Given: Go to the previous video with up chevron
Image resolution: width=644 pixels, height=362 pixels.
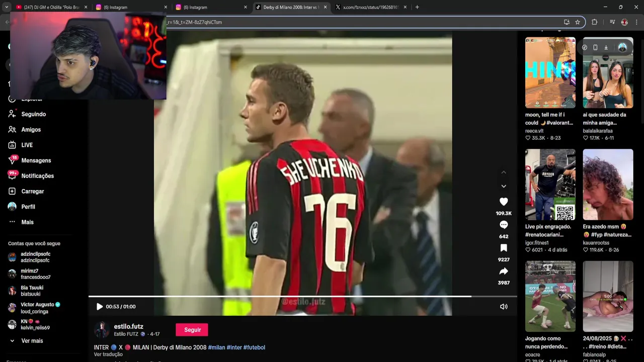Looking at the screenshot, I should click(x=504, y=172).
